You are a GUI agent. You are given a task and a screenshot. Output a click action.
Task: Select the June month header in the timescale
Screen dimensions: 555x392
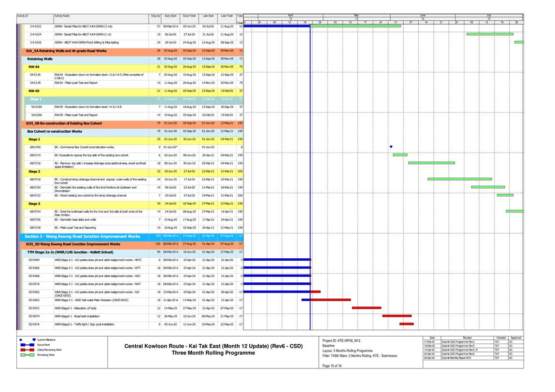point(423,15)
